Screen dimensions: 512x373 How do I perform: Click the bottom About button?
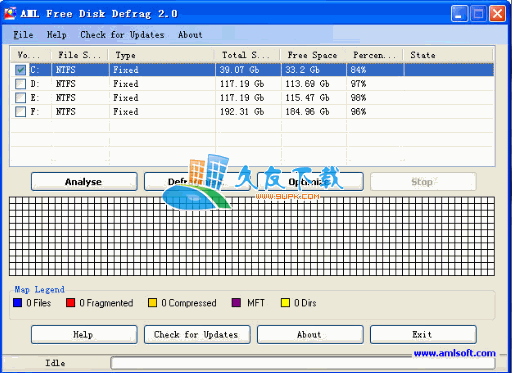[x=310, y=334]
